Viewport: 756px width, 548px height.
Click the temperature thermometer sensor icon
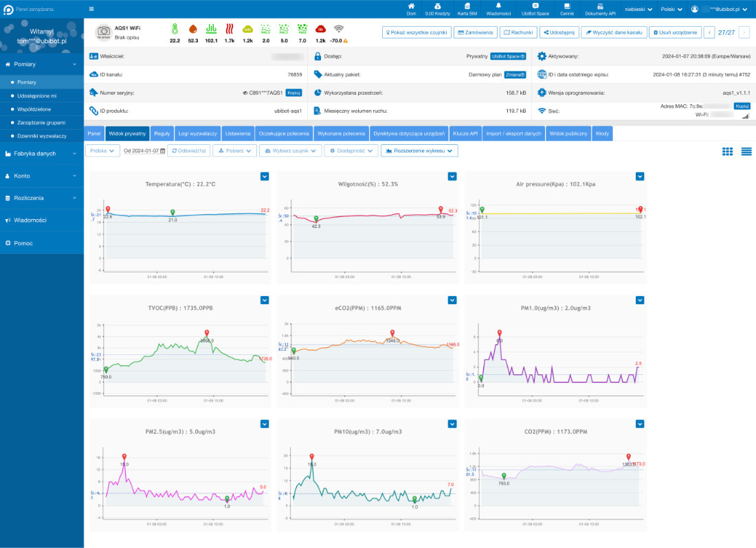175,29
